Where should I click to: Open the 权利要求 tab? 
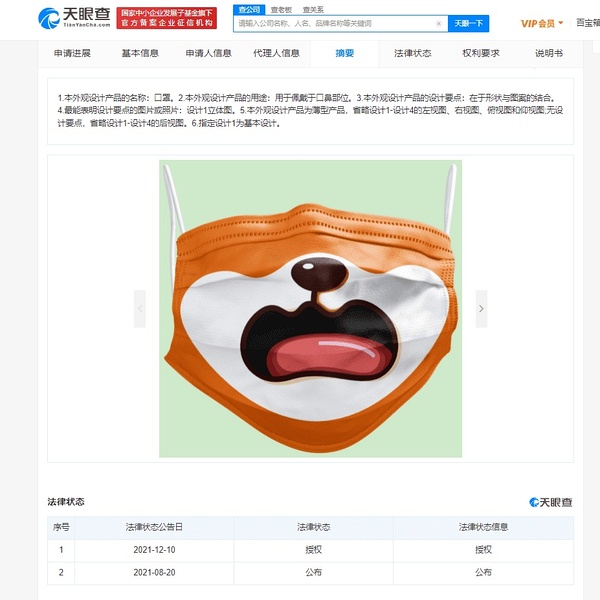481,53
